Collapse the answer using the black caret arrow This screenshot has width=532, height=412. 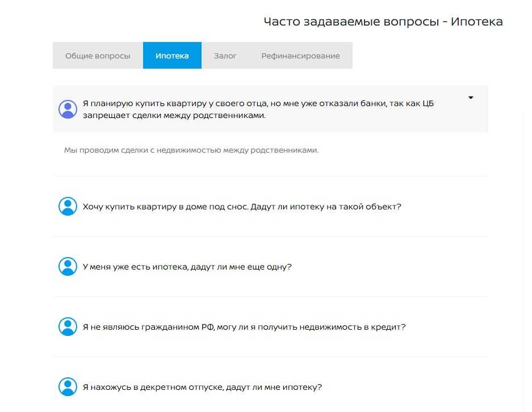(471, 98)
